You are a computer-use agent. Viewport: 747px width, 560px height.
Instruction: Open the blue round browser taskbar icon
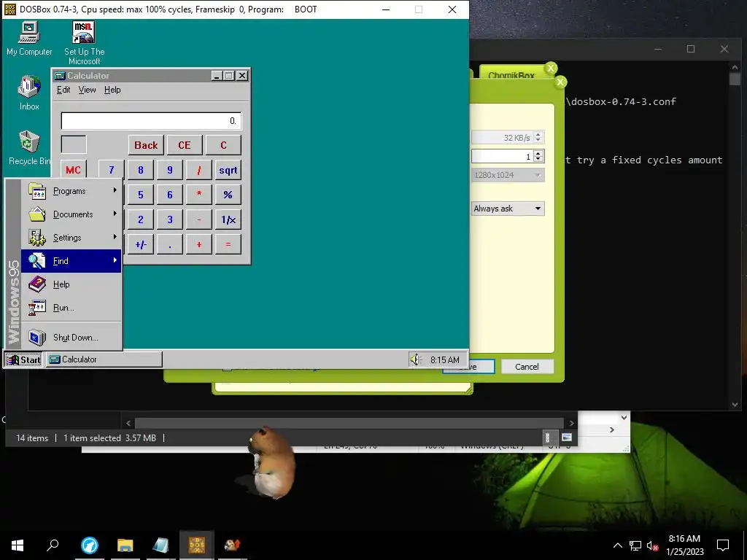(89, 545)
